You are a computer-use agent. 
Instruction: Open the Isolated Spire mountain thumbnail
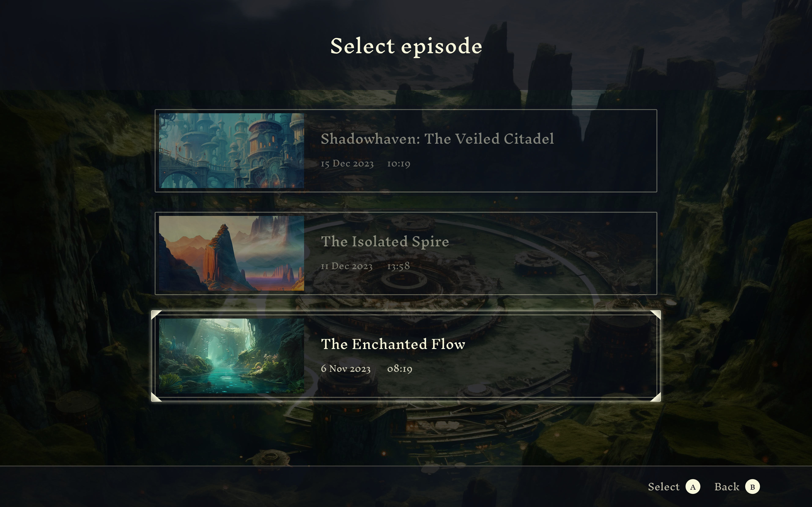[231, 253]
